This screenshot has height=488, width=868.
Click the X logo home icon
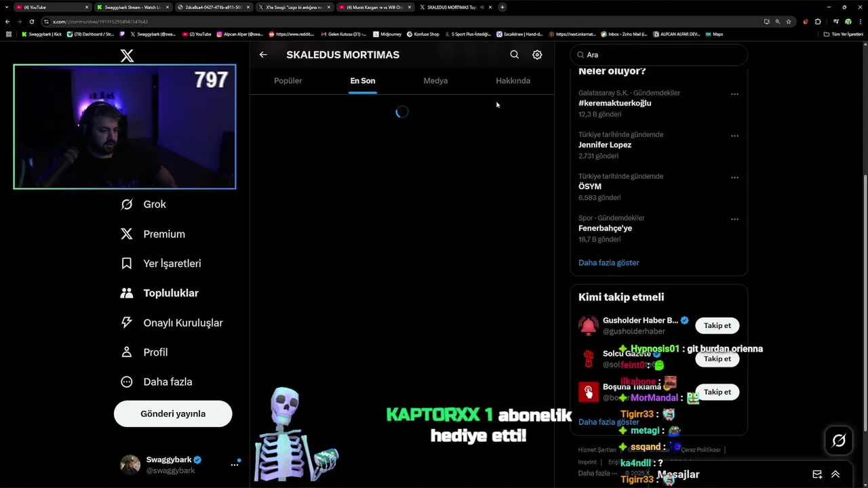[x=127, y=56]
